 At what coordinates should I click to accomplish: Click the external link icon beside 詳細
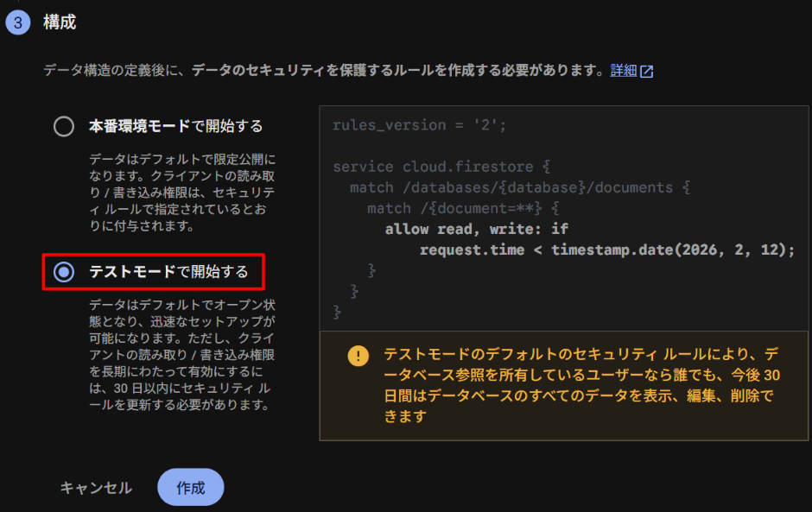pos(646,72)
